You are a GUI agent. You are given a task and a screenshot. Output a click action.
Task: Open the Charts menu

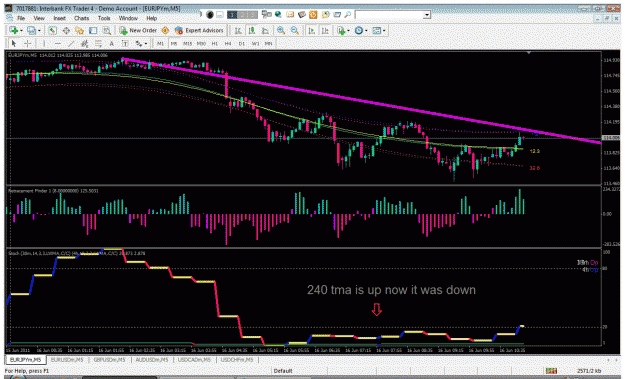click(82, 18)
